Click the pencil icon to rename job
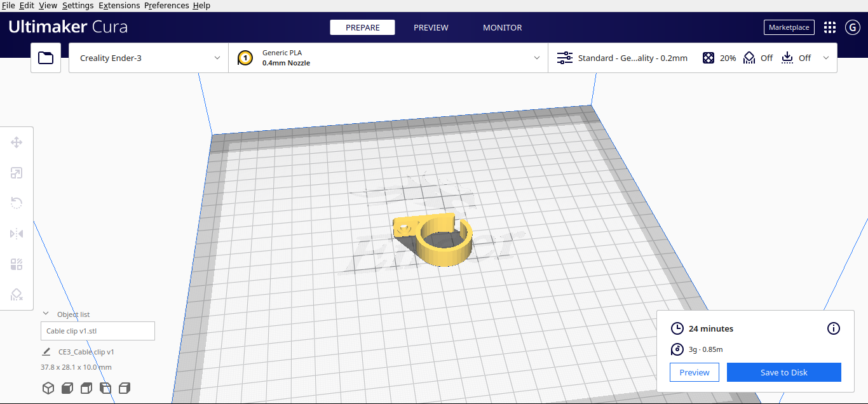The height and width of the screenshot is (404, 868). click(46, 352)
